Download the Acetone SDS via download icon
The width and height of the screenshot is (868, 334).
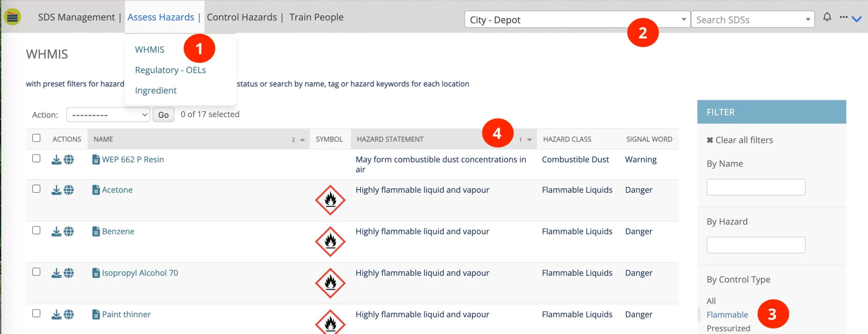pos(56,190)
